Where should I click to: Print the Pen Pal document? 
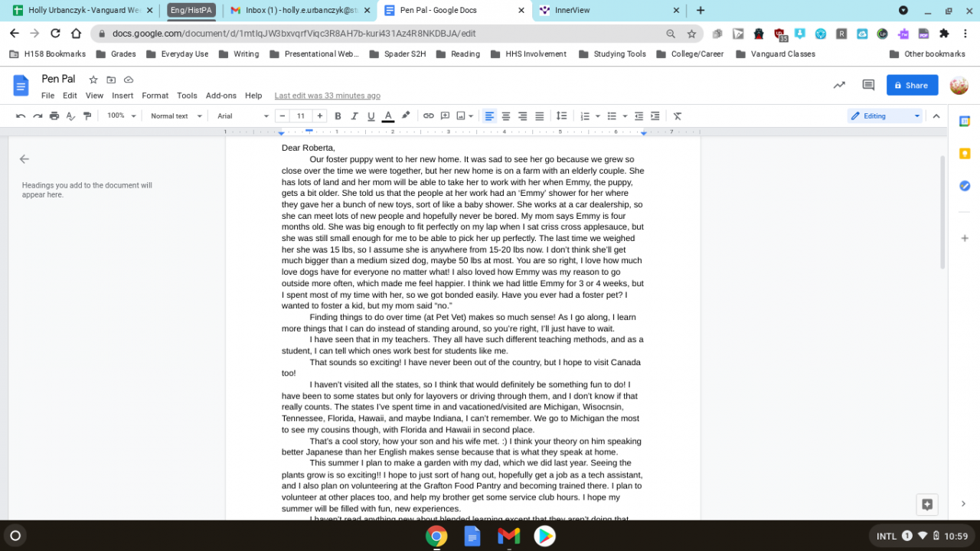pyautogui.click(x=54, y=116)
